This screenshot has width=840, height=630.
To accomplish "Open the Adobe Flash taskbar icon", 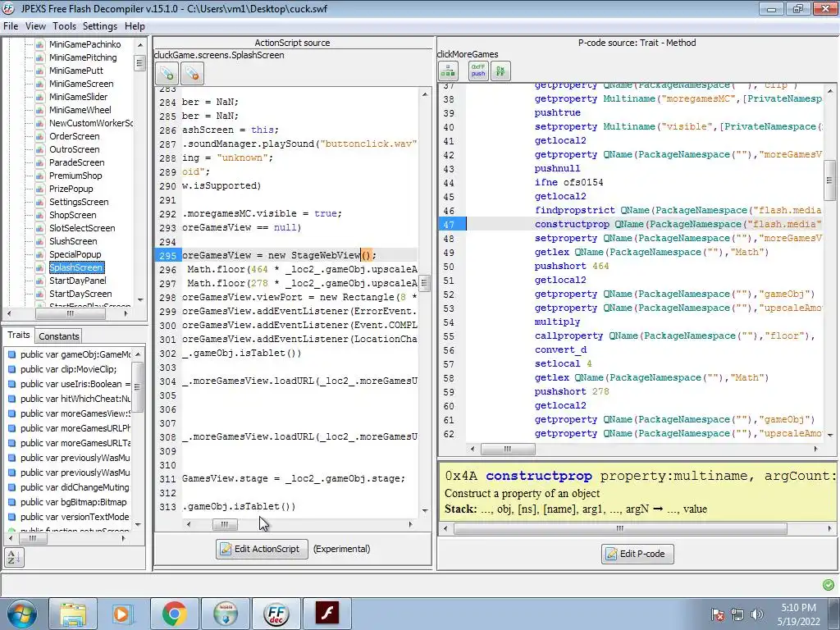I will (x=327, y=614).
